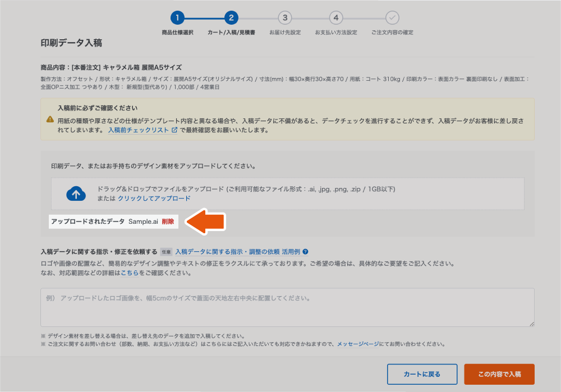Click the お支払い方法設定 step label
The width and height of the screenshot is (561, 392).
(336, 33)
